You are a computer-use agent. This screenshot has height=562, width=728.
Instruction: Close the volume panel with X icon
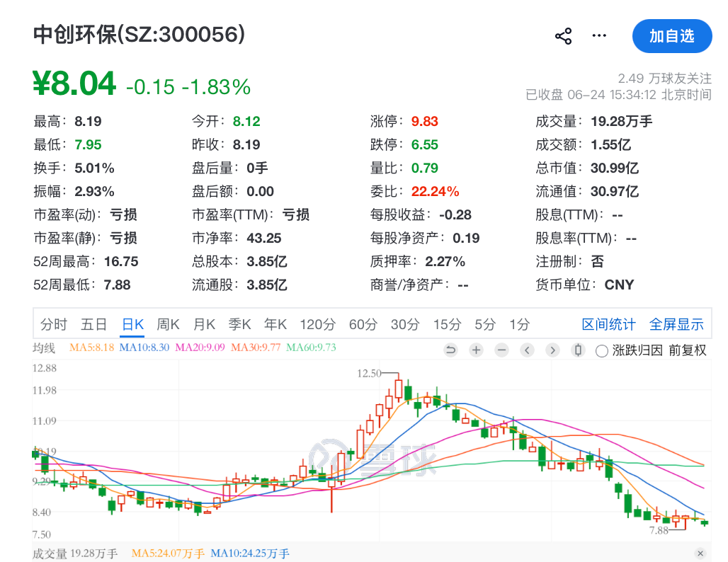click(x=700, y=554)
